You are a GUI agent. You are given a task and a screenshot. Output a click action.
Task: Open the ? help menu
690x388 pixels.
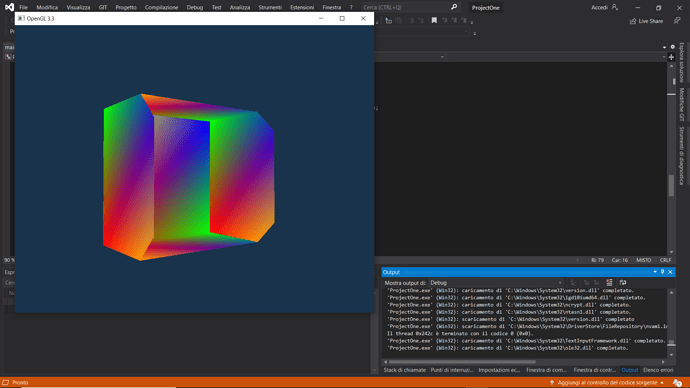click(x=351, y=7)
